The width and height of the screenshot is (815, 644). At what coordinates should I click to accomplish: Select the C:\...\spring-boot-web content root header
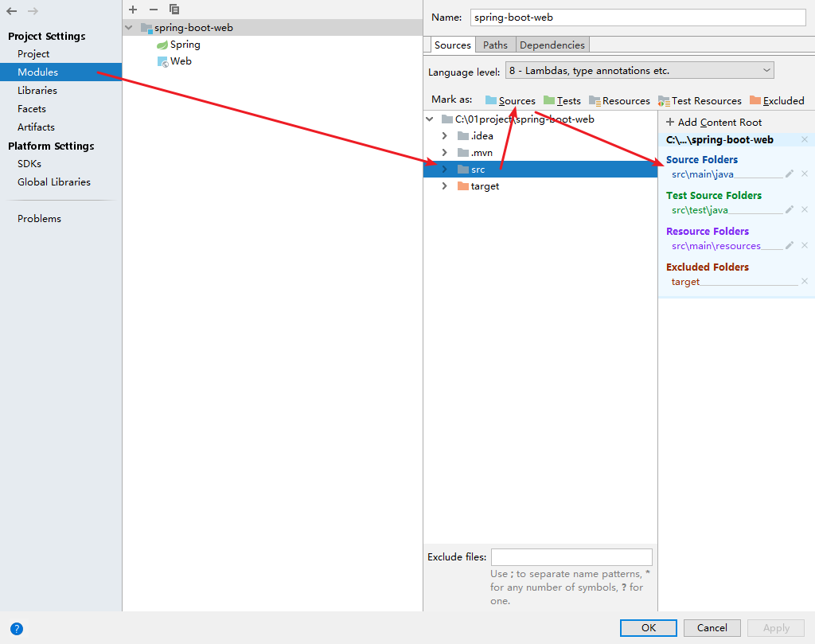coord(719,140)
